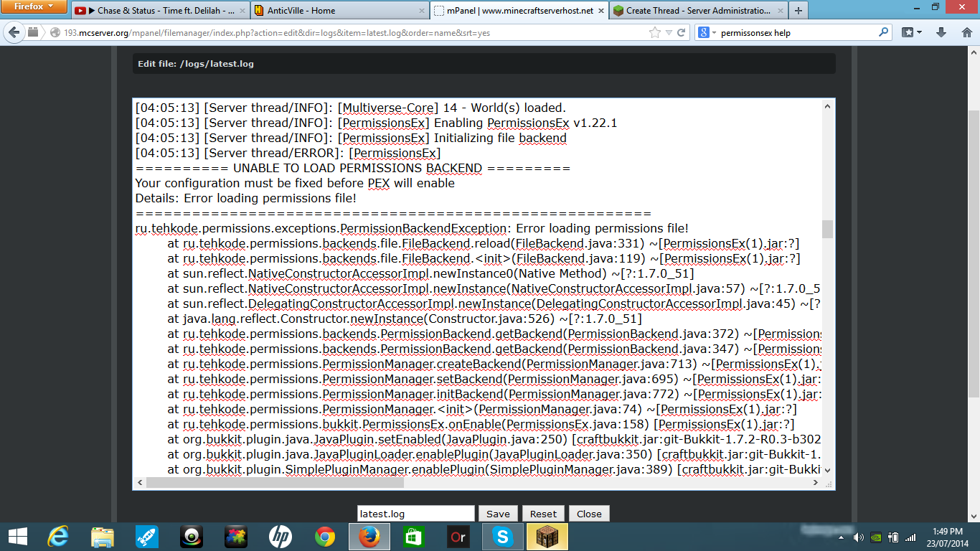Click the editor horizontal scrollbar thumb
Image resolution: width=980 pixels, height=551 pixels.
coord(275,483)
